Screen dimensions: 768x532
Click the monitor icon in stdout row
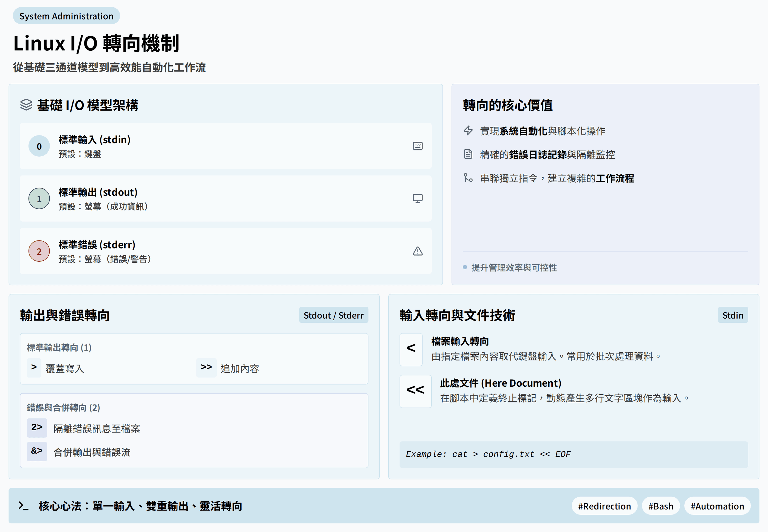point(417,198)
